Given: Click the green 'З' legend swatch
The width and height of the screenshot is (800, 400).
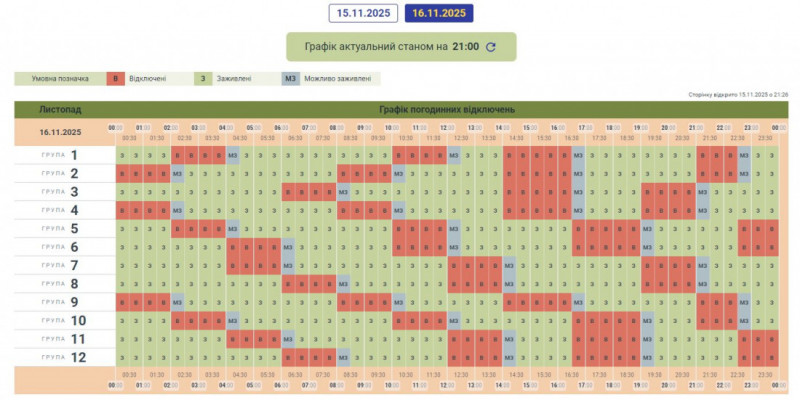Looking at the screenshot, I should pyautogui.click(x=204, y=78).
